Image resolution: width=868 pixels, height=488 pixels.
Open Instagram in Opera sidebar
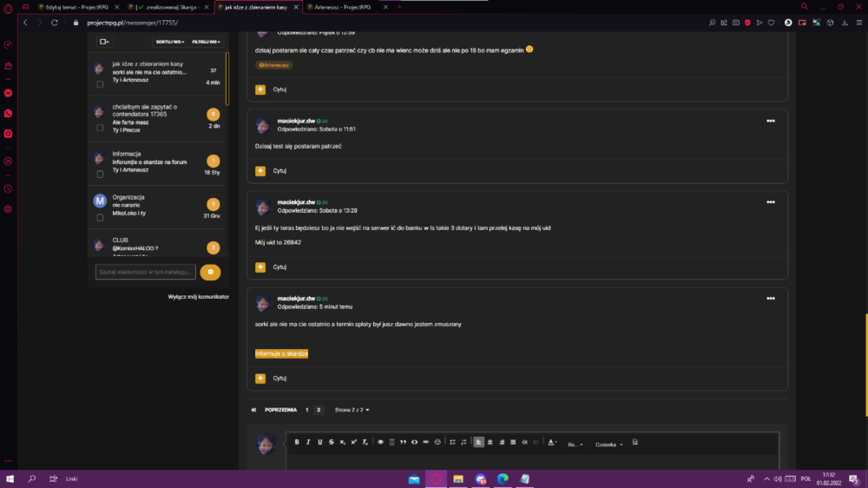pyautogui.click(x=9, y=134)
